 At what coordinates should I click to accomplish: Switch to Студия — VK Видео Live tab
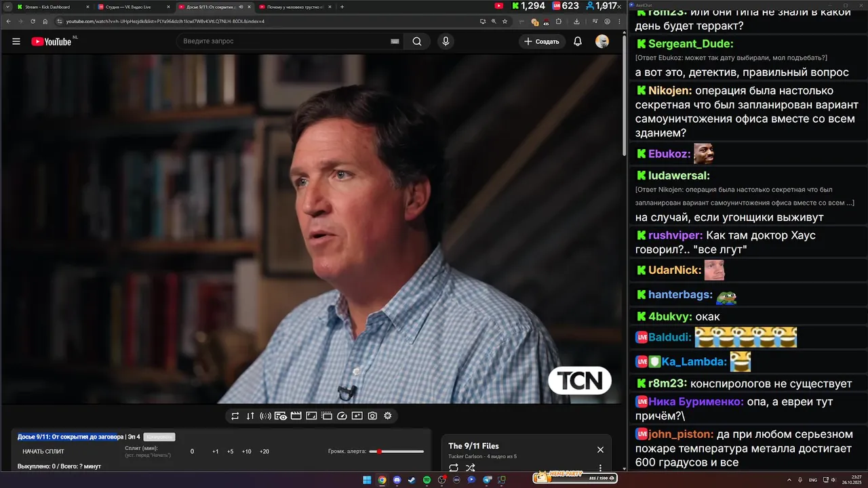point(134,7)
